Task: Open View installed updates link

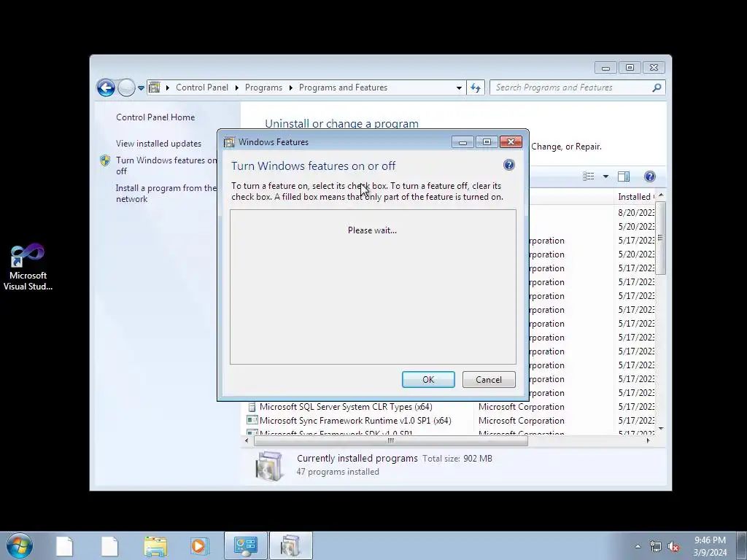Action: click(158, 144)
